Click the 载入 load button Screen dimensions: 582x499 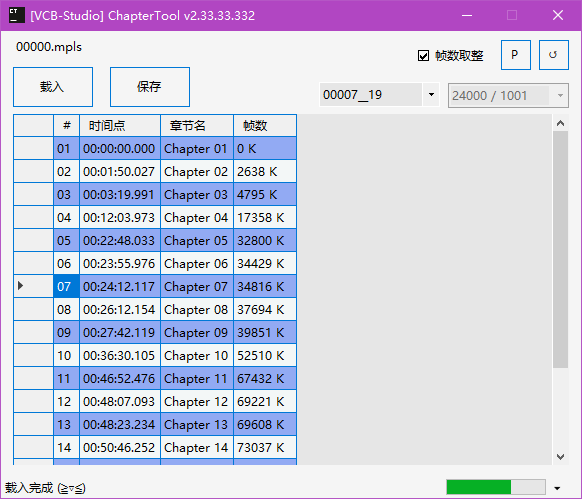53,87
